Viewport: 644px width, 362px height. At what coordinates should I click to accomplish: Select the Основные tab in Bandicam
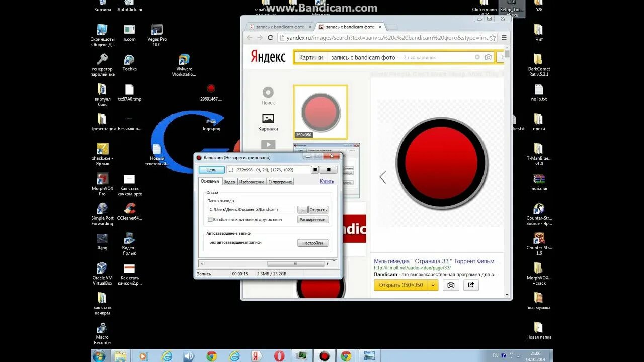(210, 181)
